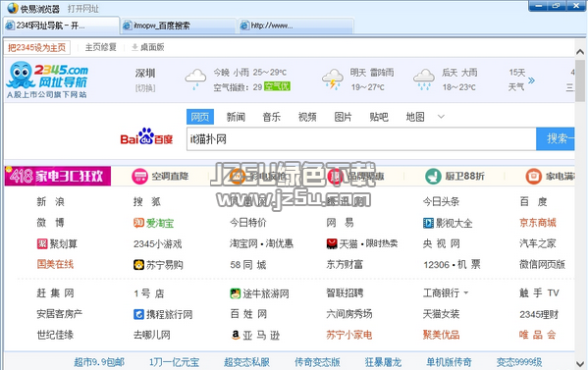Expand the 工商银行 dropdown arrow
This screenshot has width=588, height=370.
tap(465, 292)
